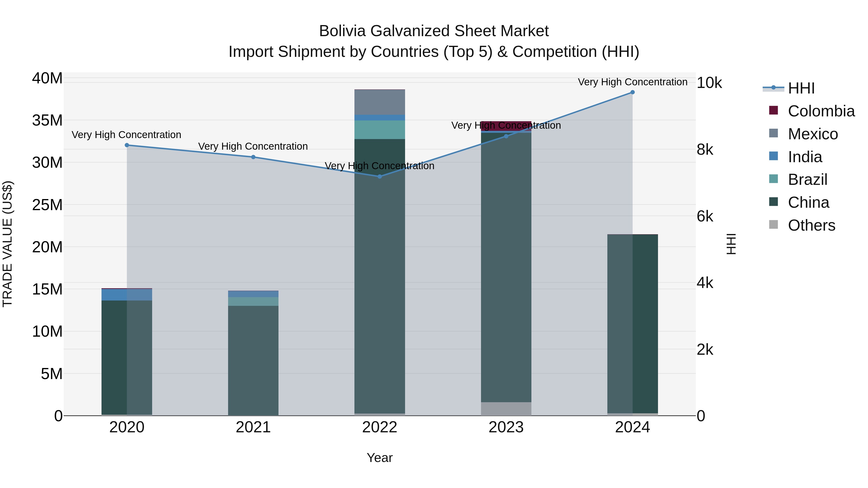Select the Others segment of 2023 bar
This screenshot has height=488, width=868.
tap(506, 408)
